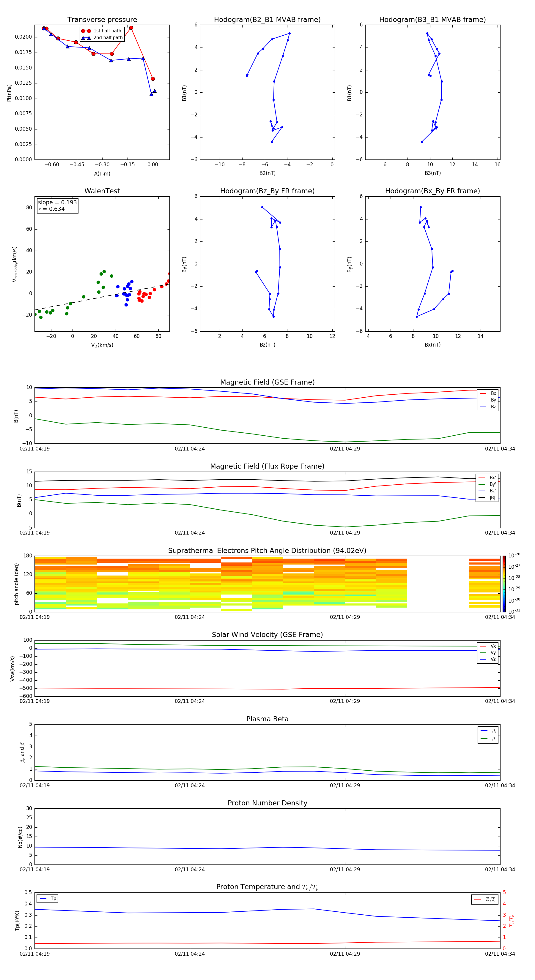
Task: Click the 'A(T·m)' x-axis label
Action: (x=102, y=173)
